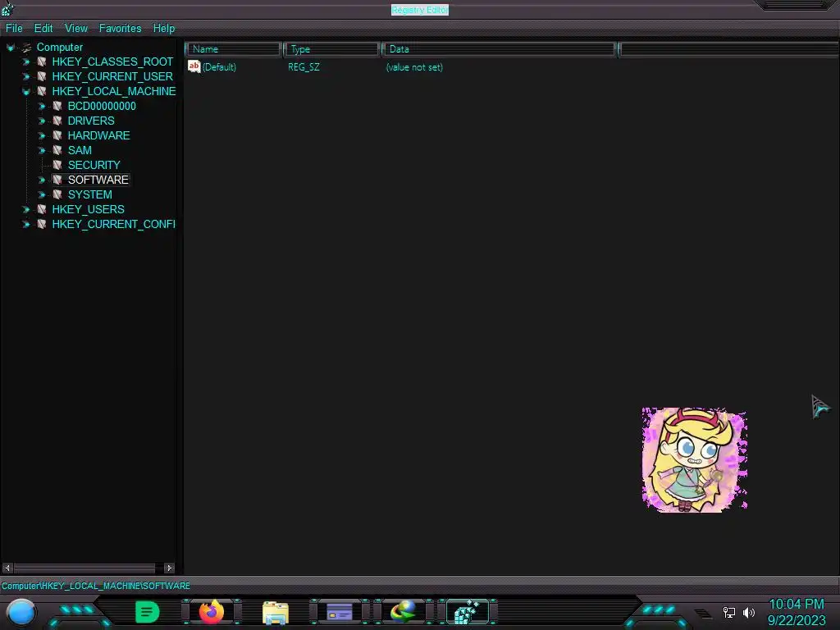
Task: Select the Registry Editor taskbar button
Action: click(467, 612)
